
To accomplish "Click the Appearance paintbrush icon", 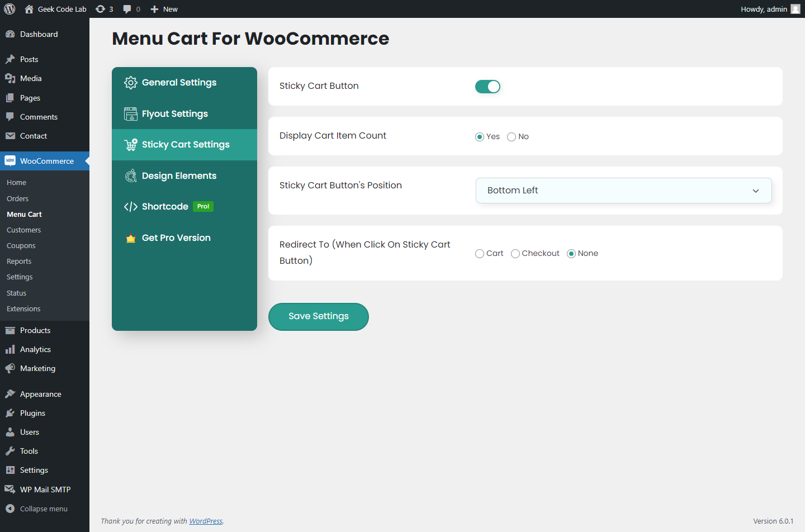I will (10, 394).
